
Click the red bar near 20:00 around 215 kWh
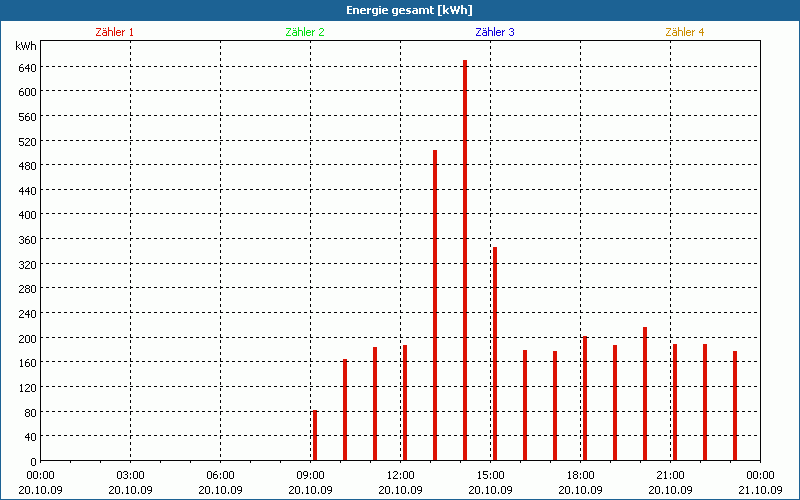pos(645,393)
